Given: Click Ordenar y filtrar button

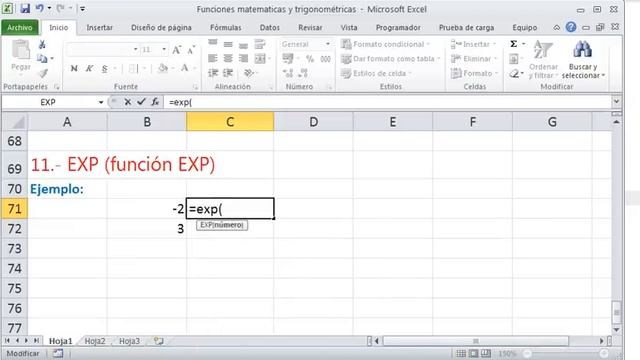Looking at the screenshot, I should 543,60.
